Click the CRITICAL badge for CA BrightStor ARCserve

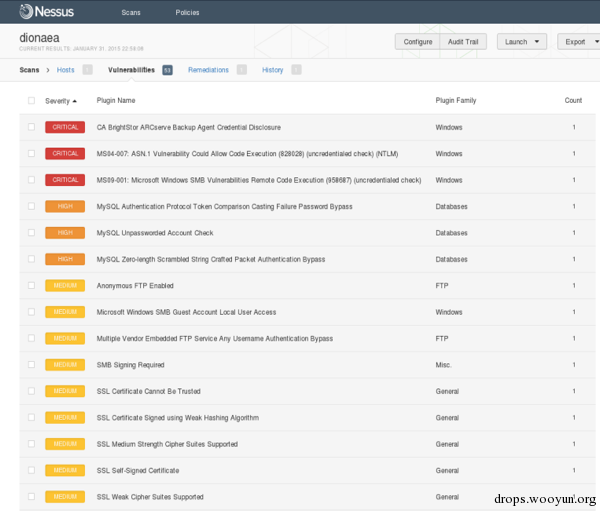65,128
